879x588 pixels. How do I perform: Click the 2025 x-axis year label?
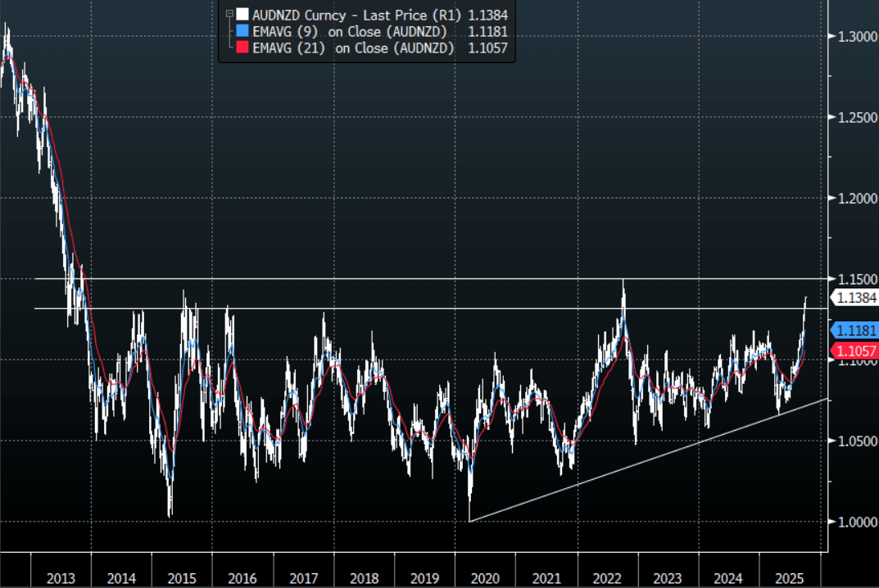(x=789, y=578)
